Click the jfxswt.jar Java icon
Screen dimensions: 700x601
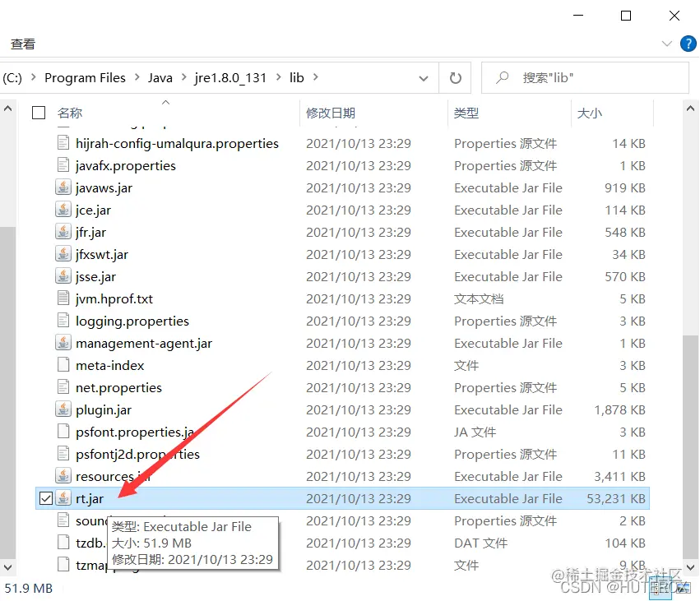(x=63, y=254)
